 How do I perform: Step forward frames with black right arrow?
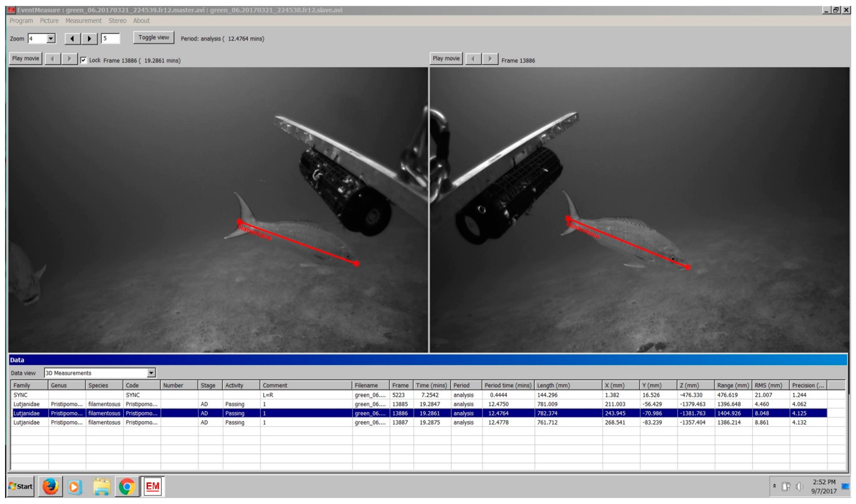(x=89, y=38)
